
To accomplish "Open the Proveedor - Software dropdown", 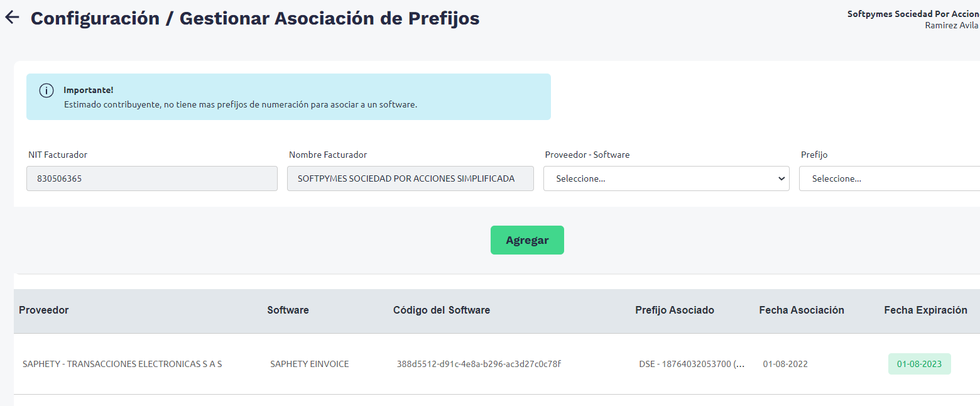I will 666,178.
